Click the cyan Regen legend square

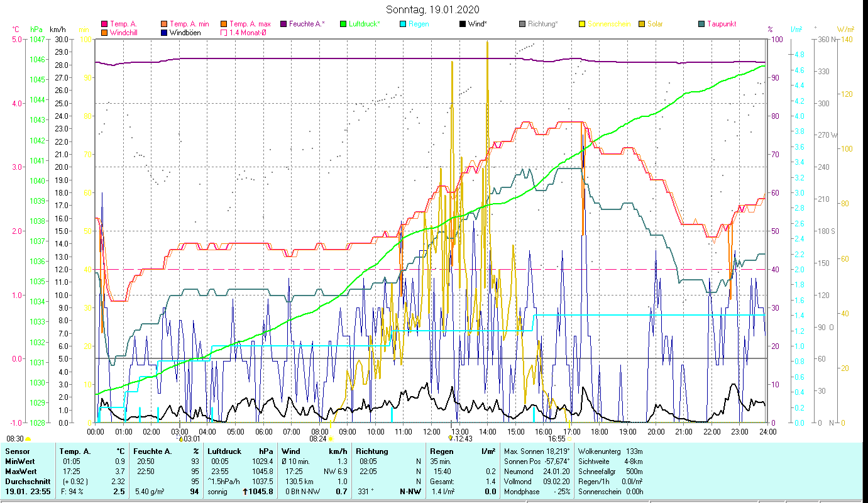(x=404, y=25)
